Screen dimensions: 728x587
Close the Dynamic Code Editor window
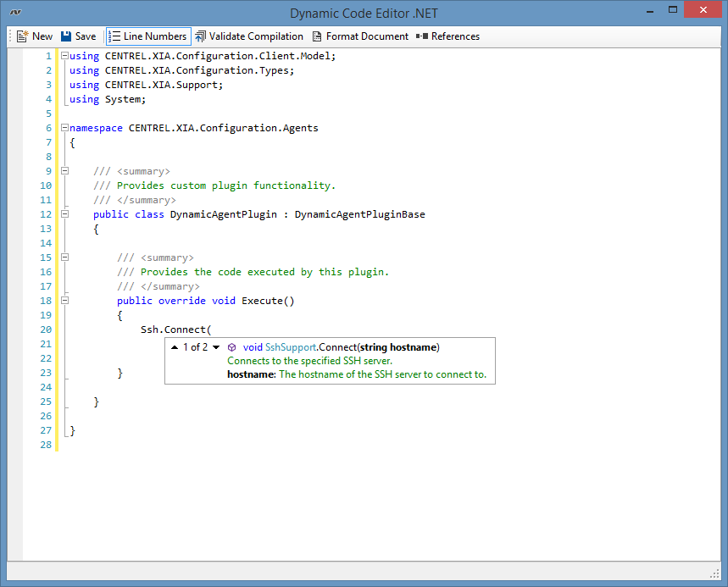pos(703,9)
